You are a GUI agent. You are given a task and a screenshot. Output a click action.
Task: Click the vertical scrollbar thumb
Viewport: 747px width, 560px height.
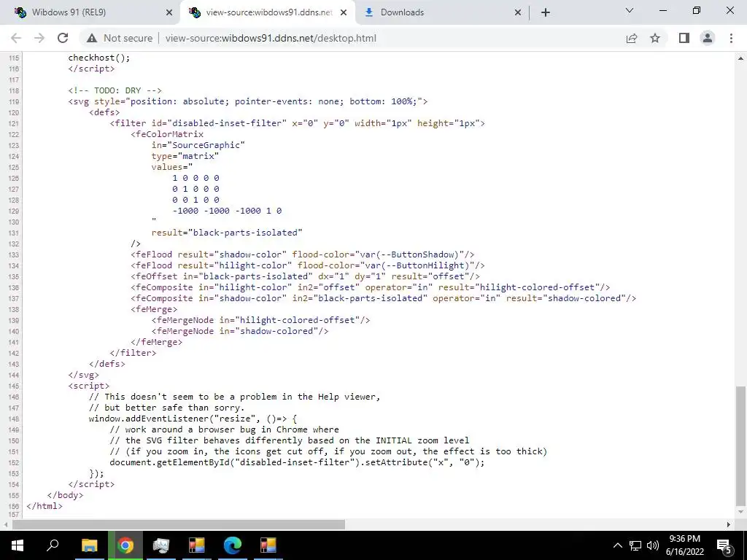click(x=740, y=446)
